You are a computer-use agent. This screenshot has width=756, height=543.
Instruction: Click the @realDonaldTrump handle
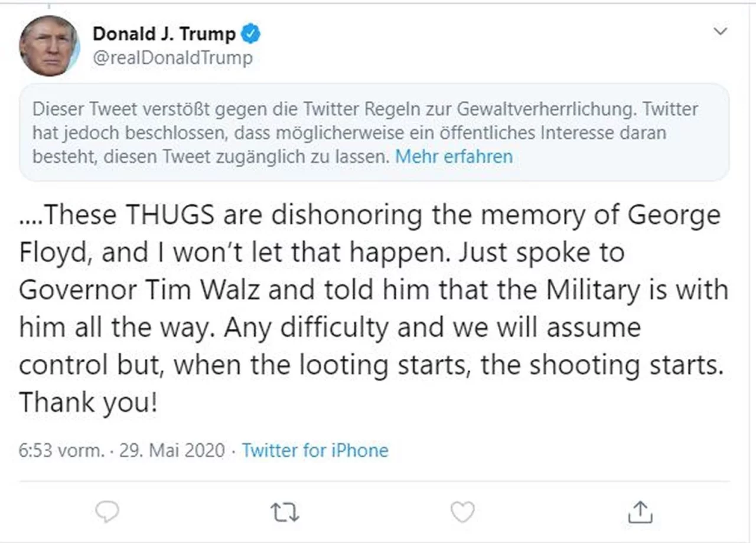tap(172, 58)
